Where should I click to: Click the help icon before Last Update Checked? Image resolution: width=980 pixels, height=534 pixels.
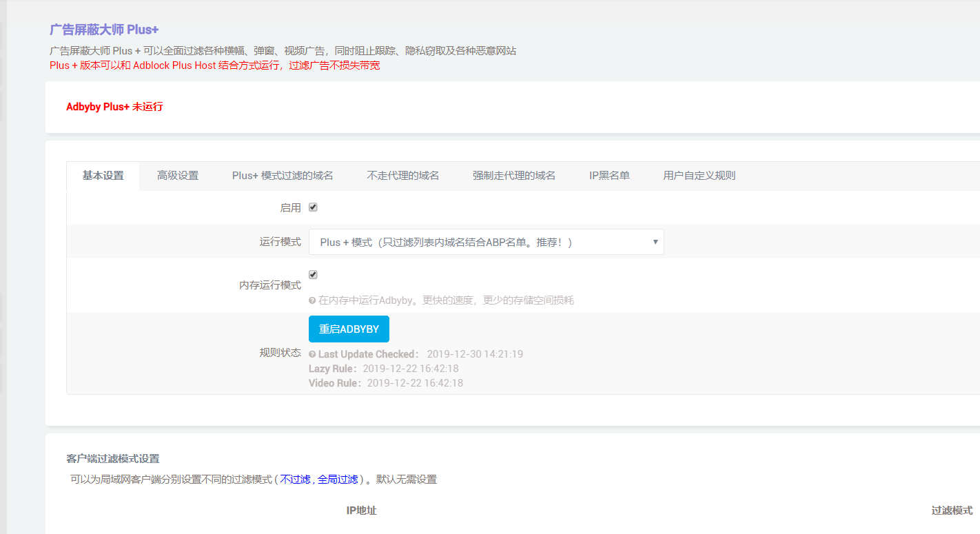click(312, 353)
